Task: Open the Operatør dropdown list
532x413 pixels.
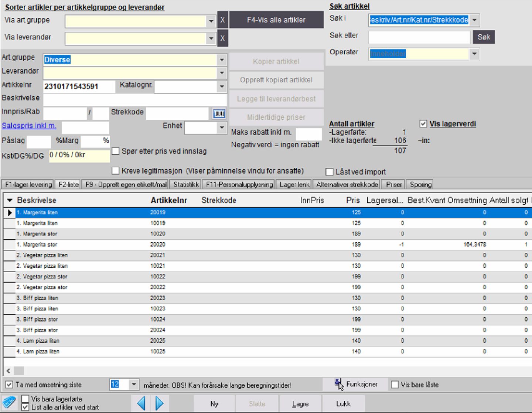Action: pos(474,54)
